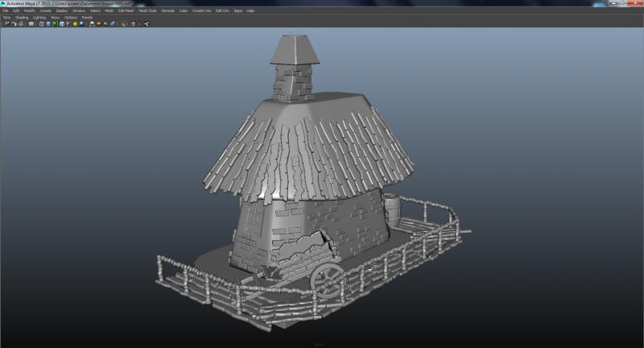This screenshot has width=644, height=348.
Task: Open the viewport Show panel menu
Action: tap(55, 18)
